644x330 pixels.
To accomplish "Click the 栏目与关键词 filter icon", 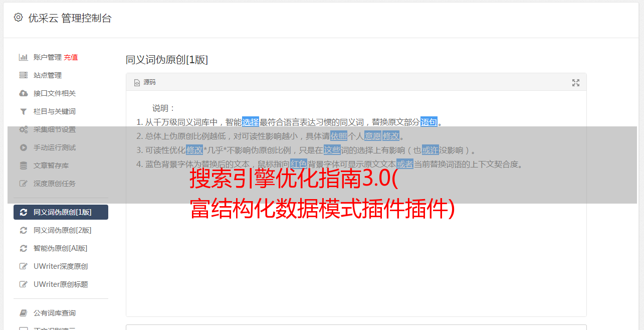I will click(x=23, y=111).
